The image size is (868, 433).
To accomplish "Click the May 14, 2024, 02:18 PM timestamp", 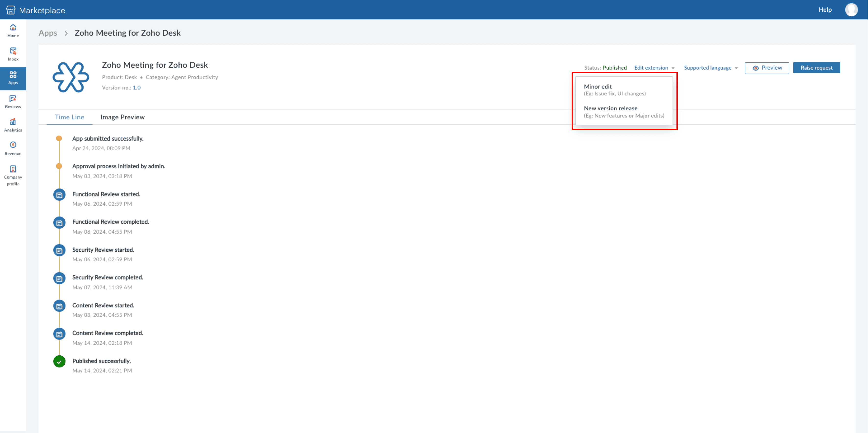I will pos(102,343).
